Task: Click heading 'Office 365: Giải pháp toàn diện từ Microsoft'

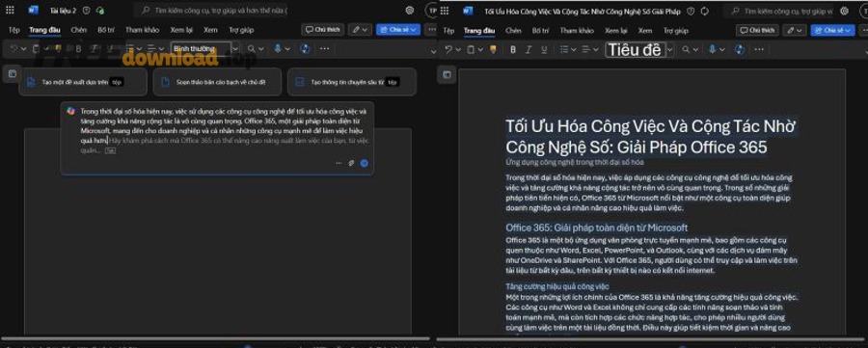Action: (x=596, y=228)
